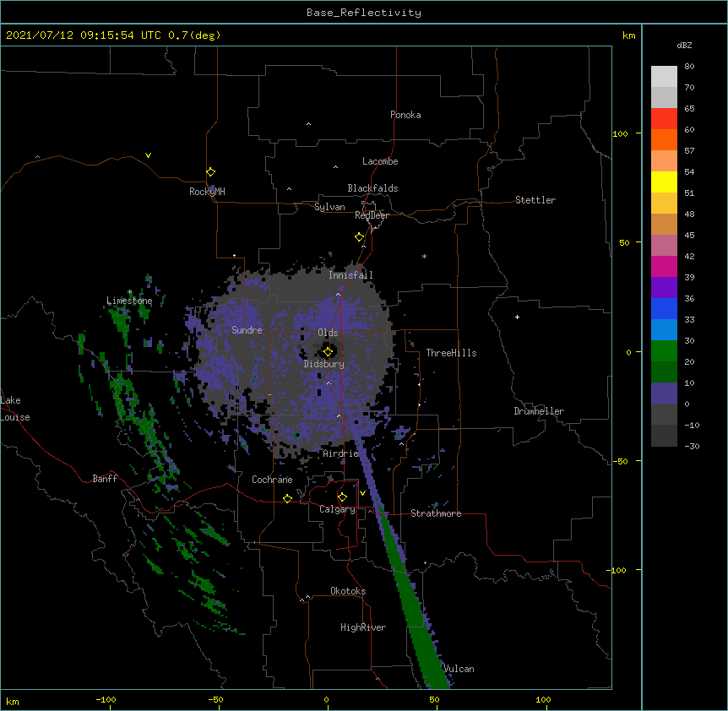Viewport: 728px width, 711px height.
Task: Click the Airdrie city label
Action: point(340,453)
